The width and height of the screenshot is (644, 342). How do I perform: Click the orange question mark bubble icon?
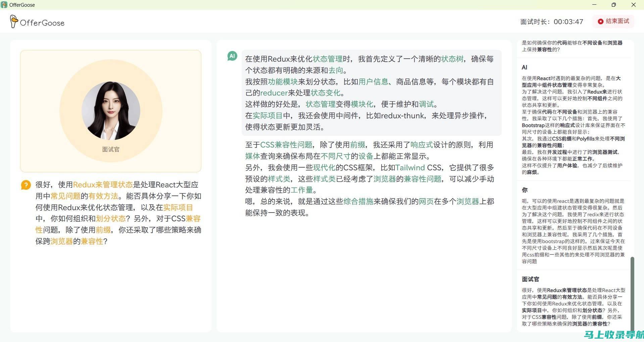[x=26, y=185]
